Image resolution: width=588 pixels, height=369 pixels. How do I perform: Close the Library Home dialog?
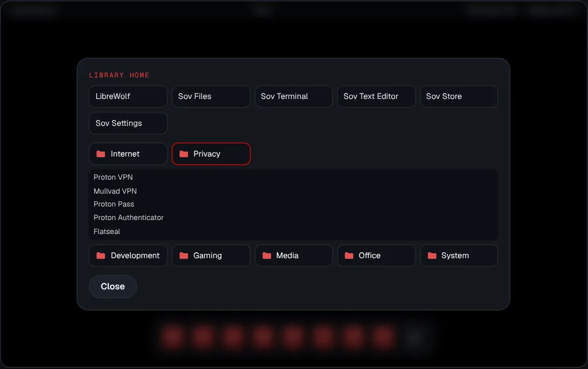click(x=112, y=286)
